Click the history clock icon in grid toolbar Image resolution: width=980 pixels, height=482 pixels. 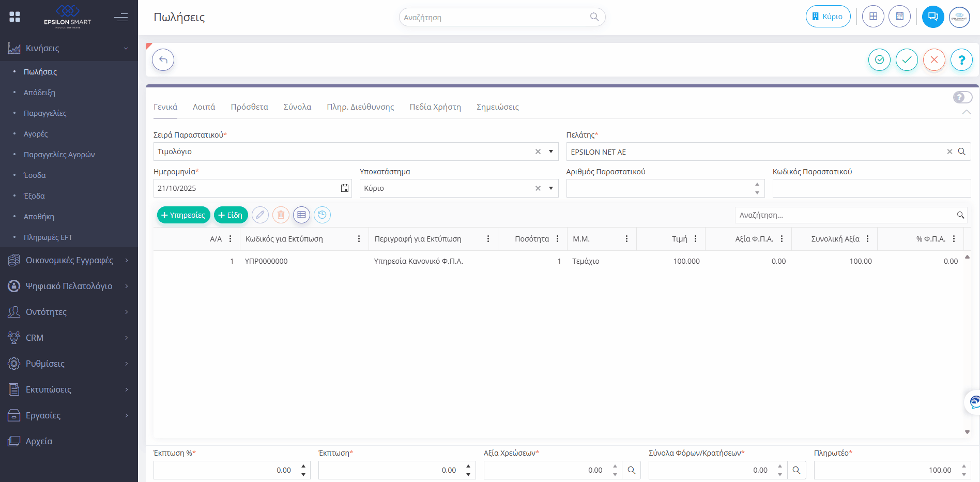(x=322, y=215)
